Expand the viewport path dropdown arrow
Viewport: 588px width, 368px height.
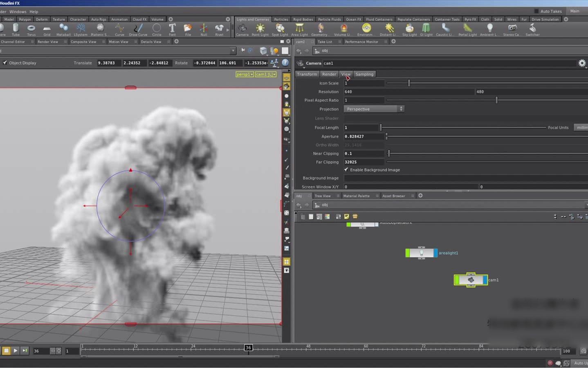233,51
